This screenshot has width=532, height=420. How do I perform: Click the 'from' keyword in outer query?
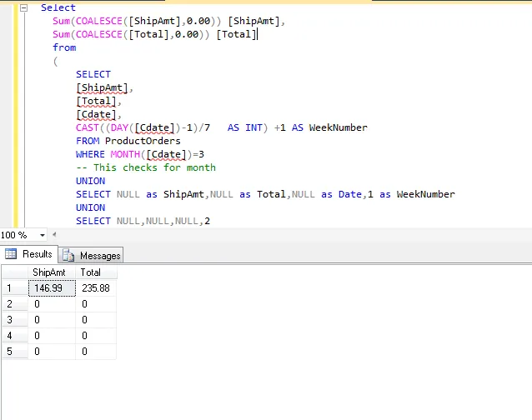pos(64,47)
